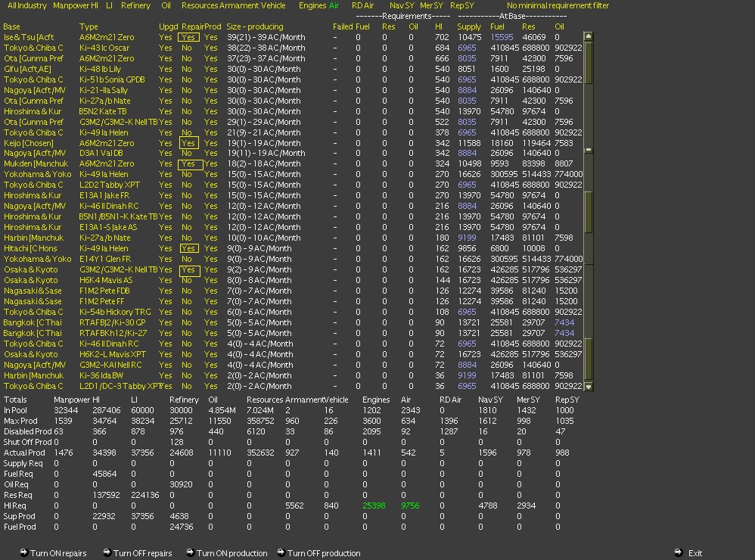Sort by the Failed column header

pos(343,27)
